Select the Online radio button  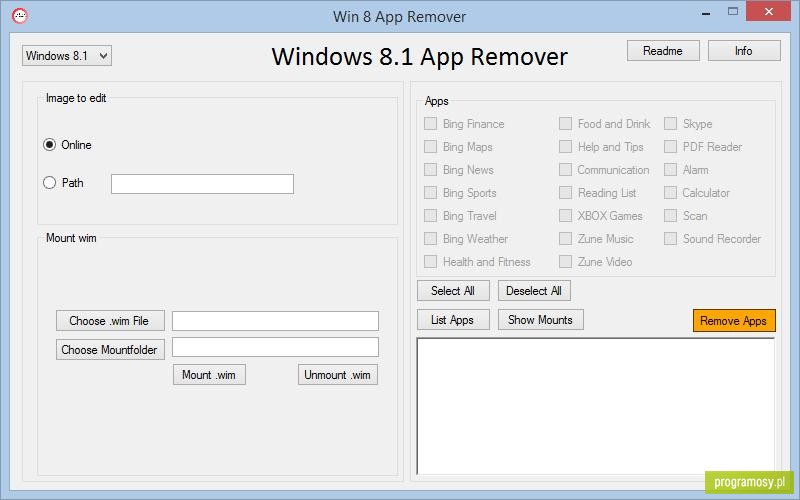pos(49,145)
